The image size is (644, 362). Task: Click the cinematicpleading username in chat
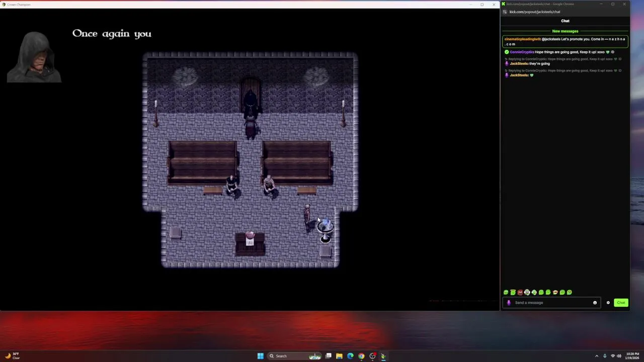point(522,39)
